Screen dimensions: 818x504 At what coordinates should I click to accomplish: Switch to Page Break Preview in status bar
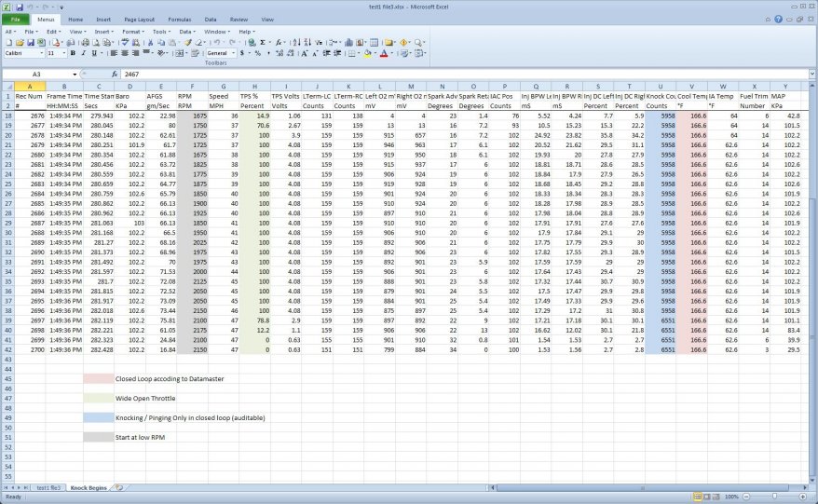click(716, 497)
